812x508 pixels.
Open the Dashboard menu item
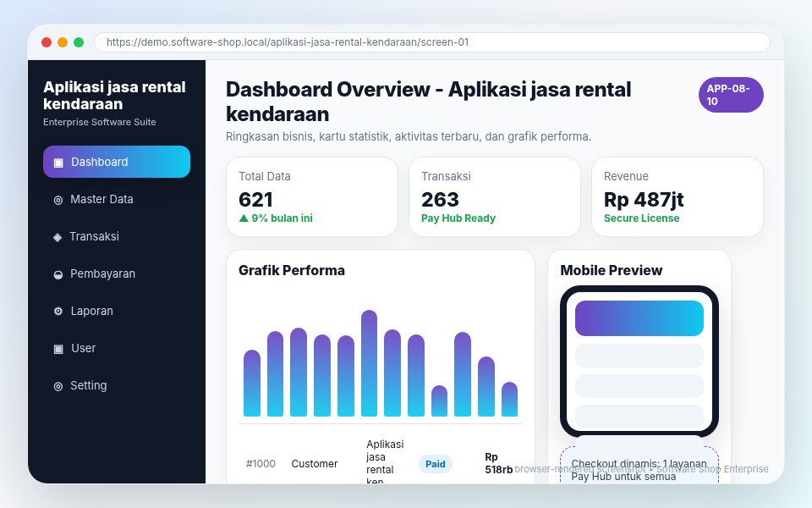tap(117, 162)
